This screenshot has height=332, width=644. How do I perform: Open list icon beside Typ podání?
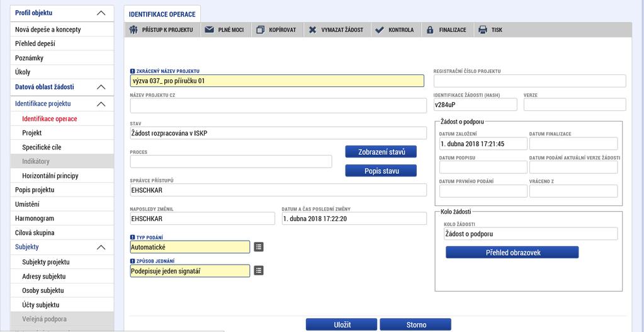[259, 247]
